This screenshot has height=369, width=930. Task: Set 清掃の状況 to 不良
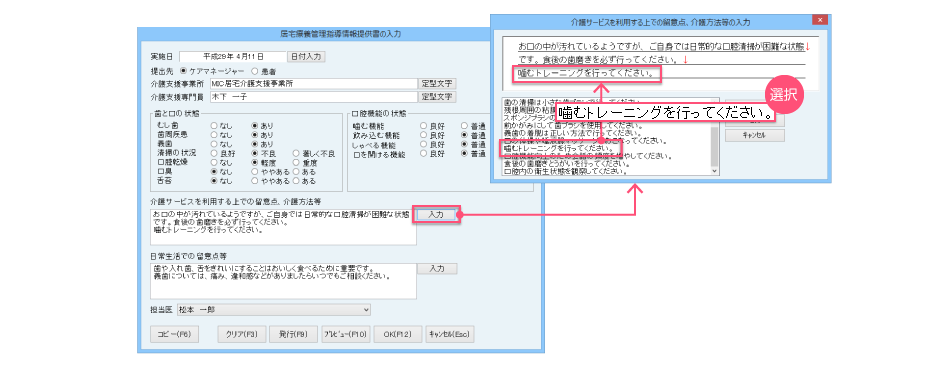point(254,153)
